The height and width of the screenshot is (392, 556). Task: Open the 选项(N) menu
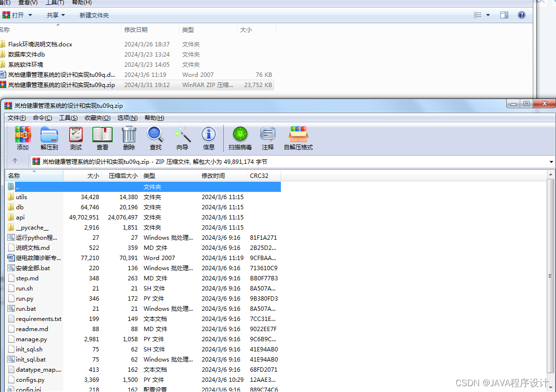click(x=127, y=117)
